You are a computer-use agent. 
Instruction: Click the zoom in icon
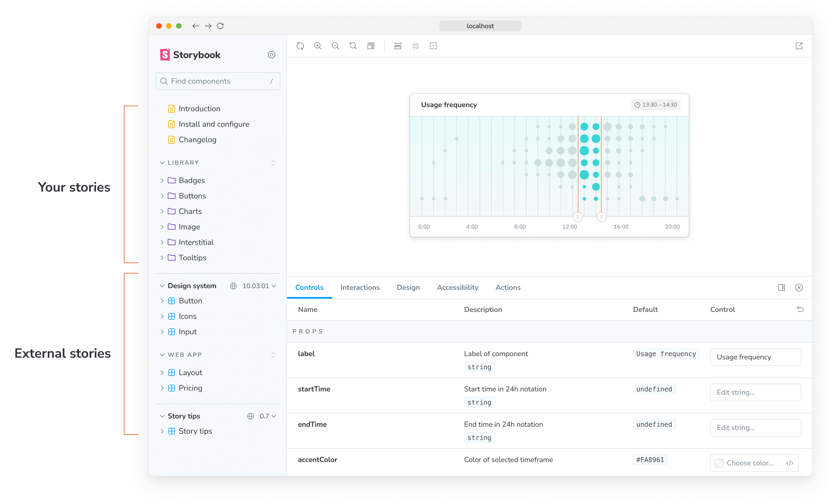[318, 46]
